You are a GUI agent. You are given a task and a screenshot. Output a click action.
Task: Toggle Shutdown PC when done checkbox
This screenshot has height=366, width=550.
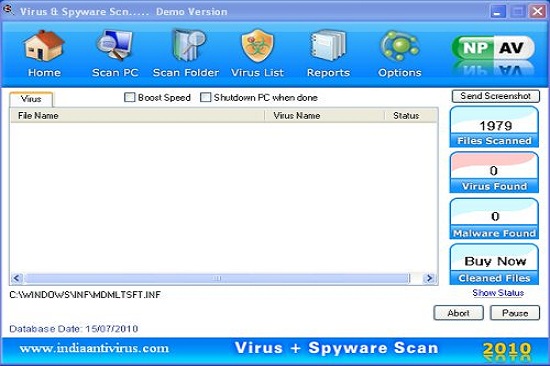[205, 97]
